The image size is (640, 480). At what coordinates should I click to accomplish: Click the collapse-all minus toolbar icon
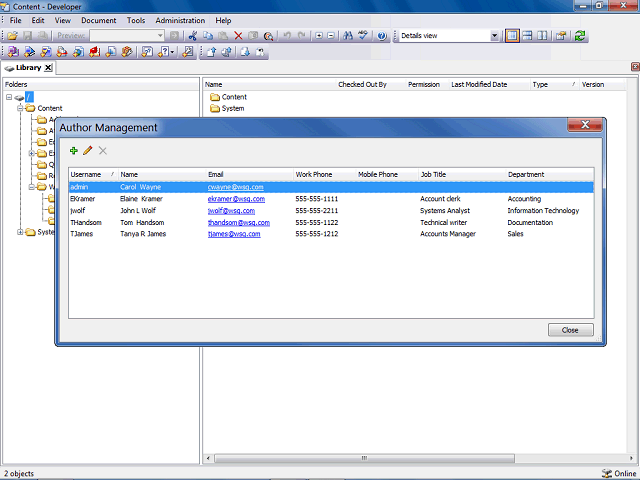coord(331,36)
